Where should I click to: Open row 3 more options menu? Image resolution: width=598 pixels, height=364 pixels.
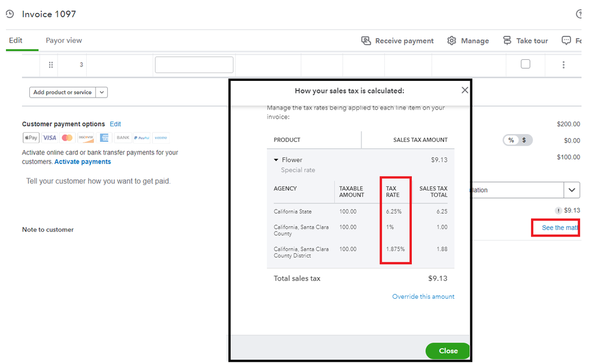pyautogui.click(x=563, y=65)
